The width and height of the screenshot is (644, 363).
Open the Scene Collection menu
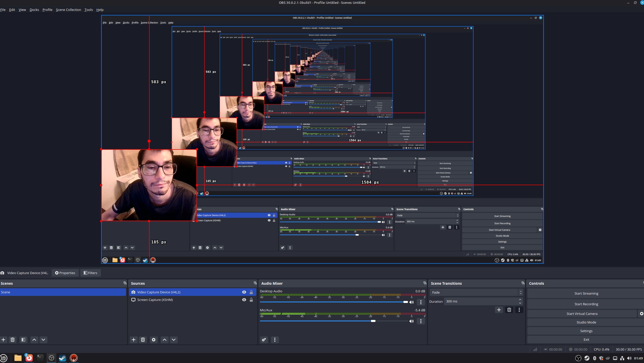68,10
